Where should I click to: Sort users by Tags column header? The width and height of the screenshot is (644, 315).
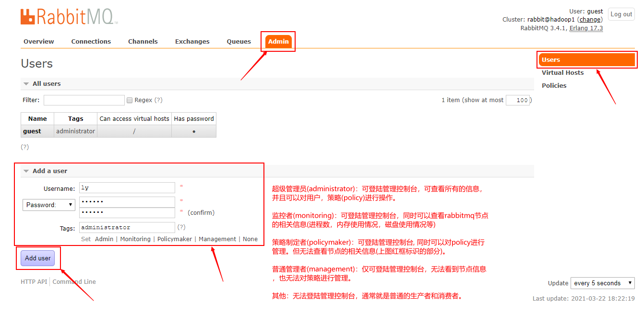[75, 119]
